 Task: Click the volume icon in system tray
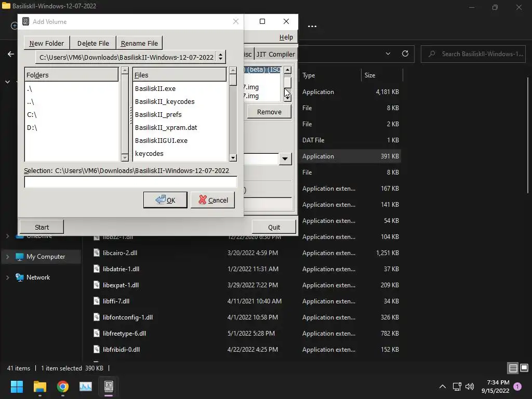coord(470,387)
